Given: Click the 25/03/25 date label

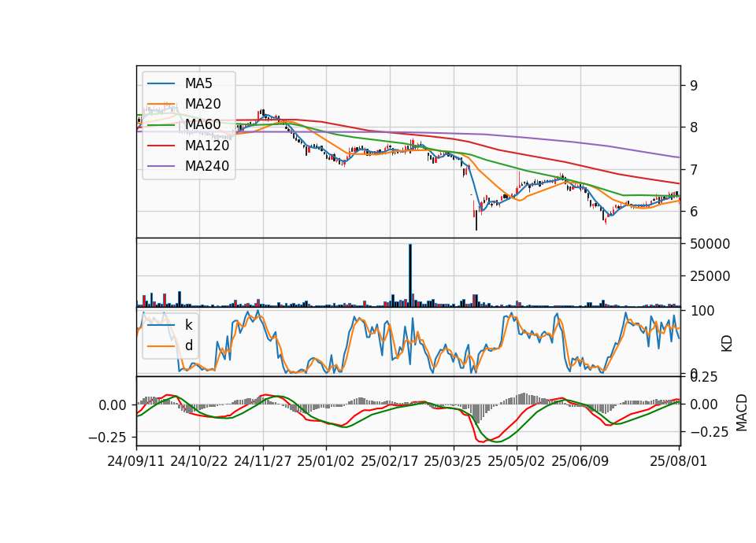Looking at the screenshot, I should coord(453,461).
